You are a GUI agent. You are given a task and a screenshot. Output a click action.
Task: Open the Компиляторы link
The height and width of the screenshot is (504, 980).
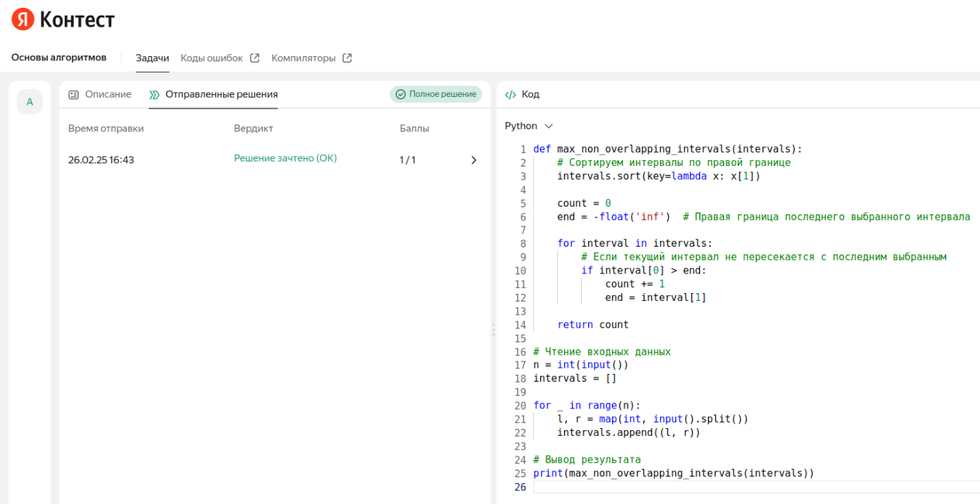303,58
